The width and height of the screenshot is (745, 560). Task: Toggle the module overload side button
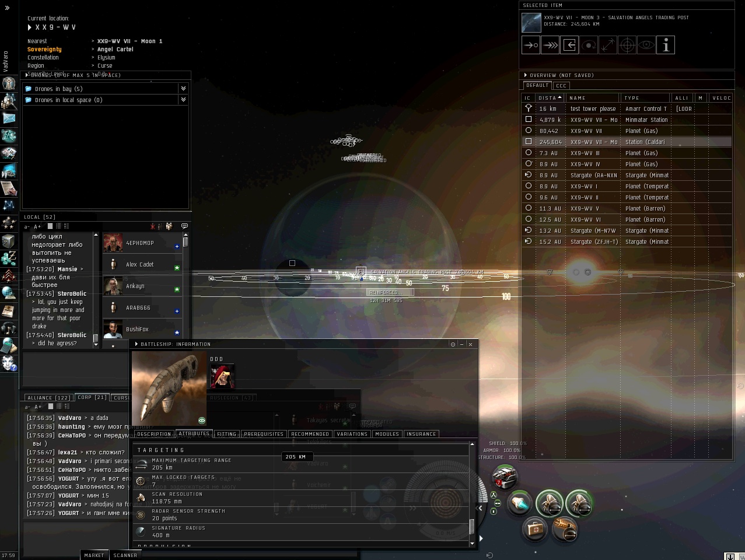point(494,495)
